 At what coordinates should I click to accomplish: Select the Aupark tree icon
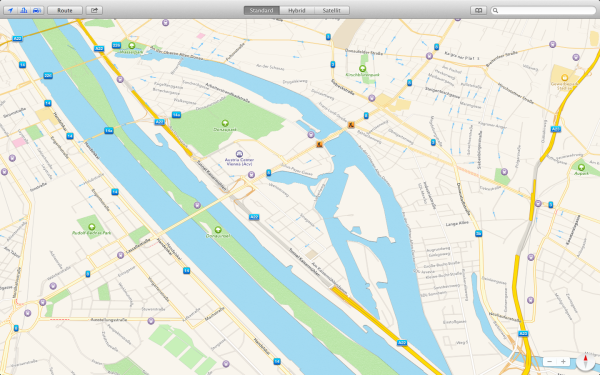tap(581, 167)
